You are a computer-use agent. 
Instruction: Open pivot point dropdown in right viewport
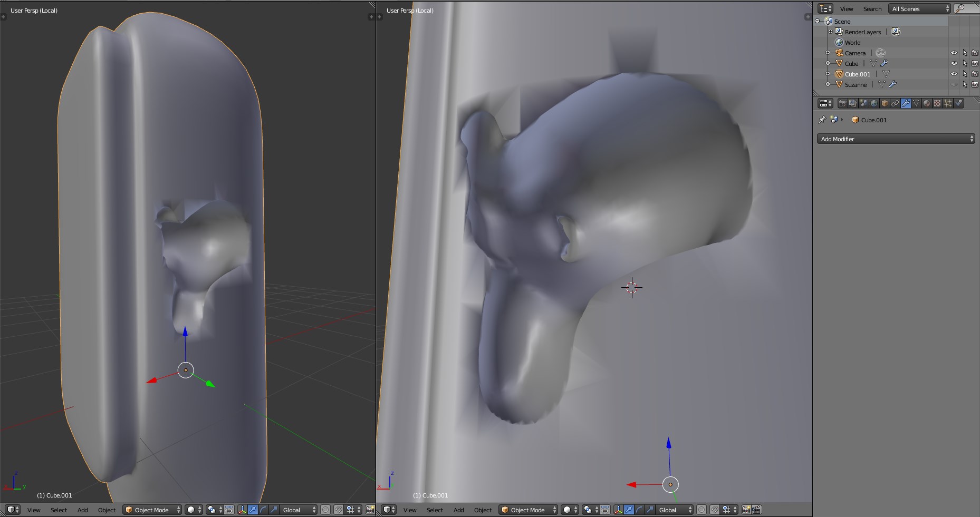(x=591, y=510)
